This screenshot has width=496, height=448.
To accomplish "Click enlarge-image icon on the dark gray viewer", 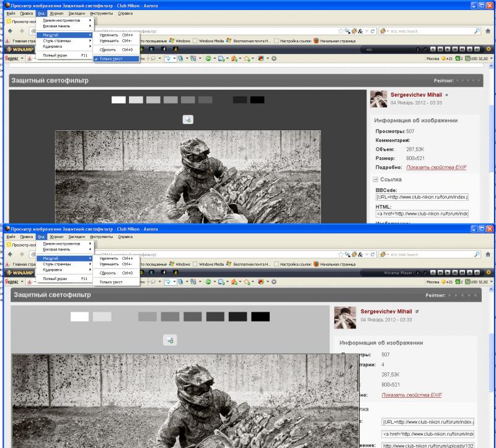I will [x=188, y=120].
